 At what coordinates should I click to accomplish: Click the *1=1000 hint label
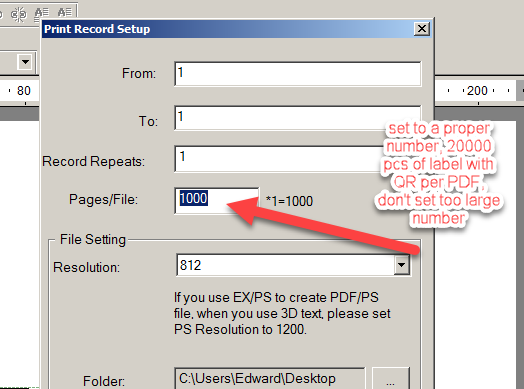pyautogui.click(x=289, y=201)
